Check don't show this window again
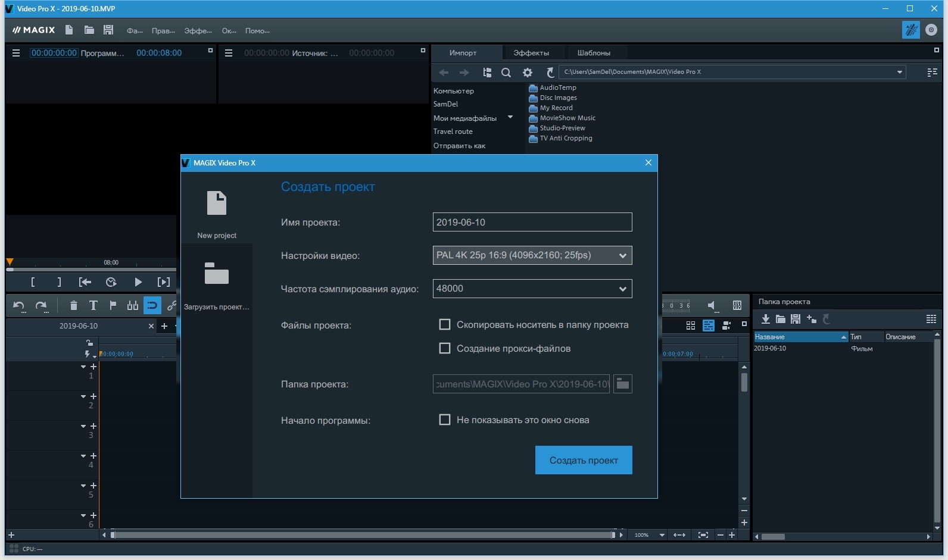Screen dimensions: 948x560 tap(444, 420)
